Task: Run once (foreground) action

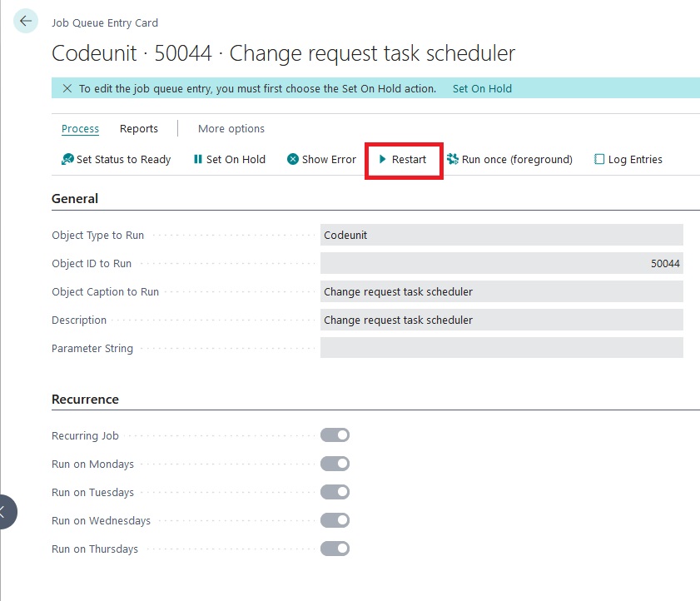Action: point(509,159)
